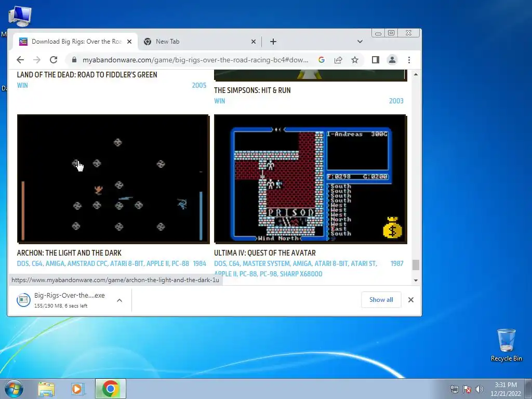
Task: Share this page using share icon
Action: pyautogui.click(x=338, y=60)
